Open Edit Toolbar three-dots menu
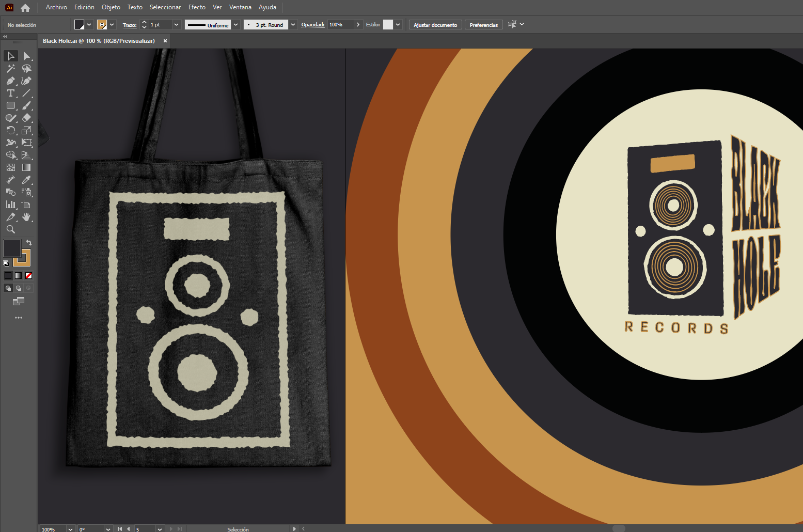The height and width of the screenshot is (532, 803). pos(19,318)
